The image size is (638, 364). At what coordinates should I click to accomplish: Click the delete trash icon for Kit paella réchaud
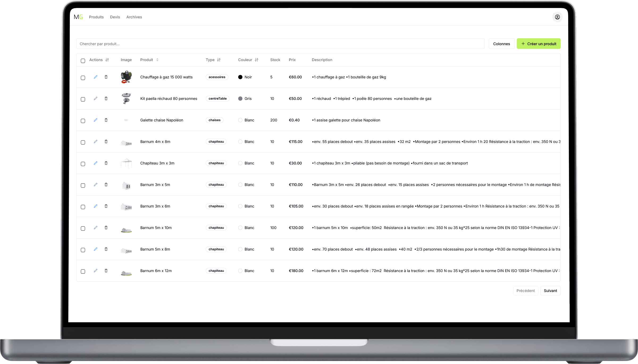106,98
